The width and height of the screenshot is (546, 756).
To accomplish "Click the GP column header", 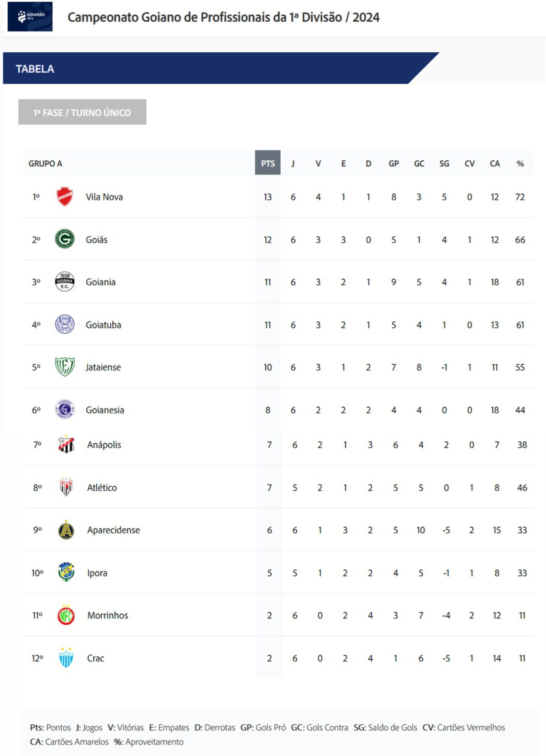I will (x=394, y=164).
